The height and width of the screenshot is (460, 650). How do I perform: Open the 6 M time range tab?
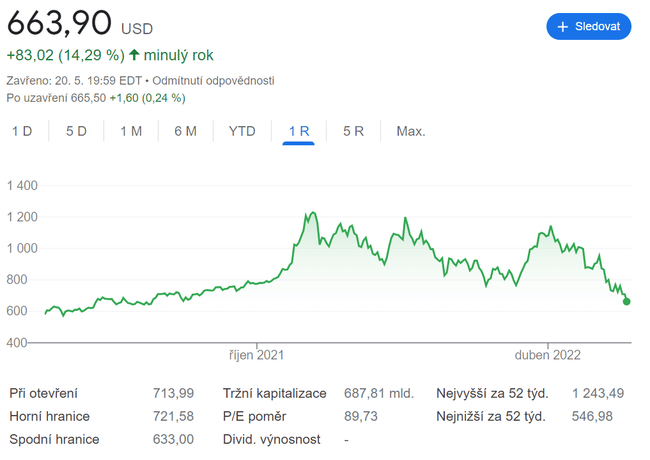pos(185,131)
